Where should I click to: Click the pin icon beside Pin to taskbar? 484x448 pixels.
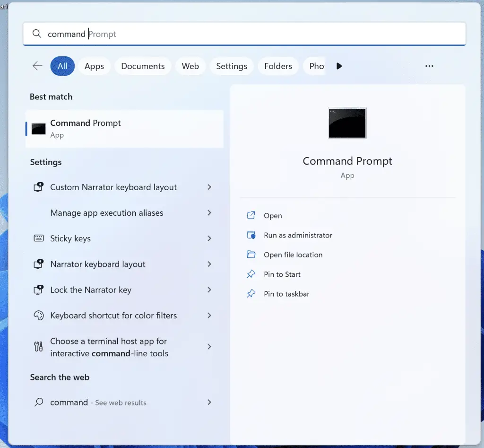tap(251, 293)
